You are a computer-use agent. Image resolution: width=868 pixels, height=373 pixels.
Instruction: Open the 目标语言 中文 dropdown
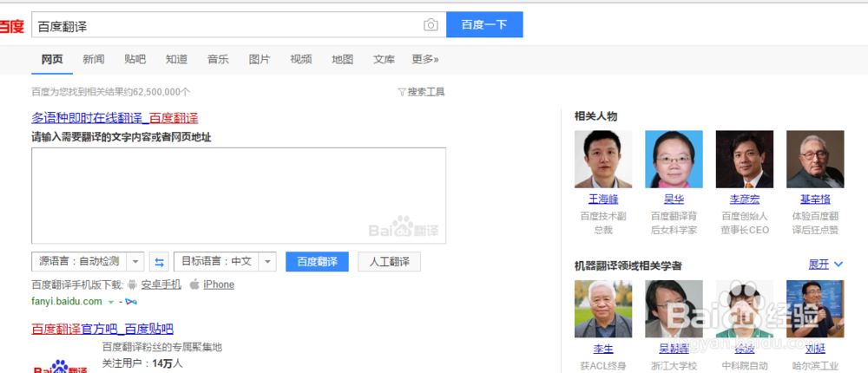pos(225,262)
